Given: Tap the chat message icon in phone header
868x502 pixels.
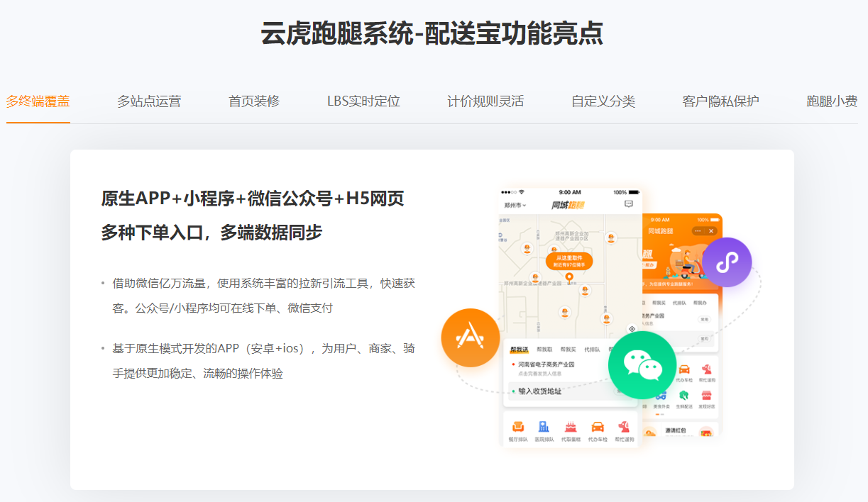Looking at the screenshot, I should coord(628,204).
